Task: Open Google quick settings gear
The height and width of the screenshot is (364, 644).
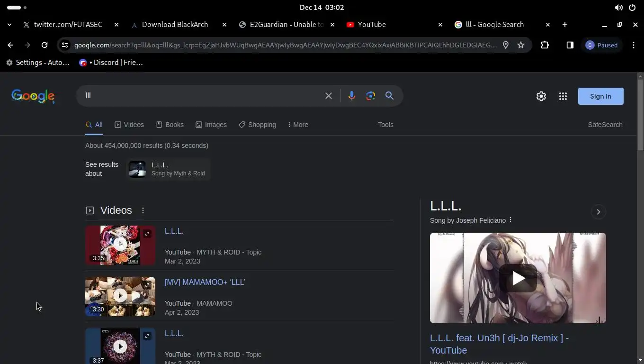Action: [x=541, y=96]
